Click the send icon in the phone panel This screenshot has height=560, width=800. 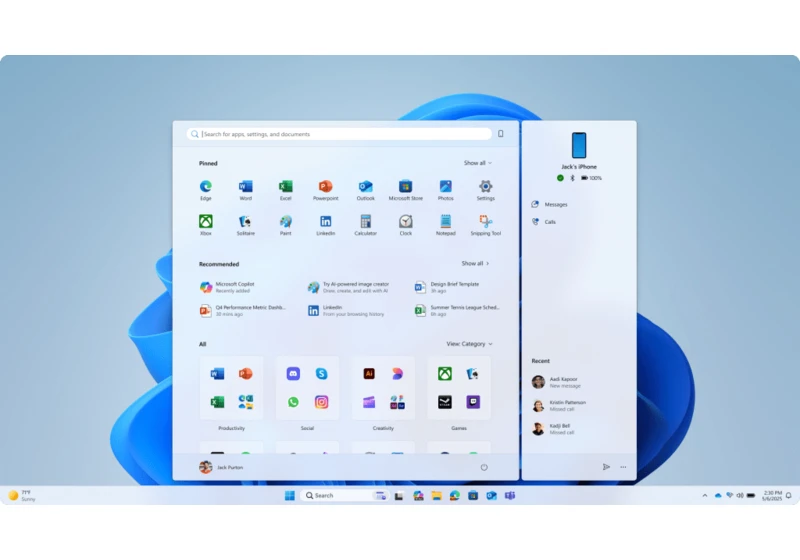click(x=606, y=467)
